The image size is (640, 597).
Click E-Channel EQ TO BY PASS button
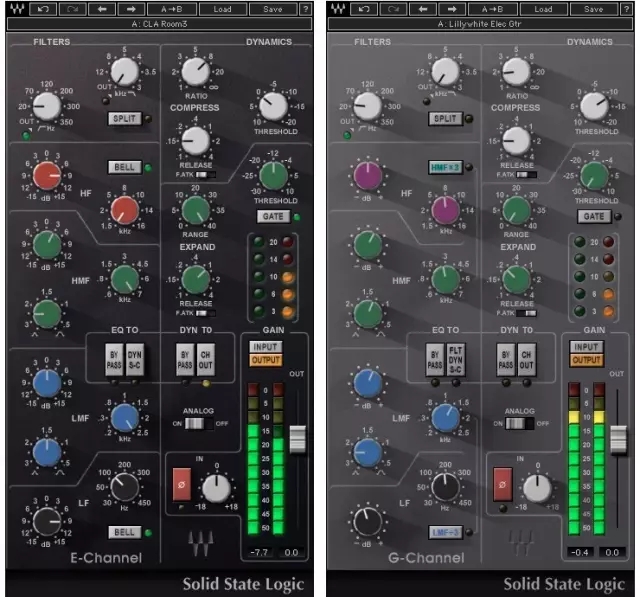(x=114, y=360)
